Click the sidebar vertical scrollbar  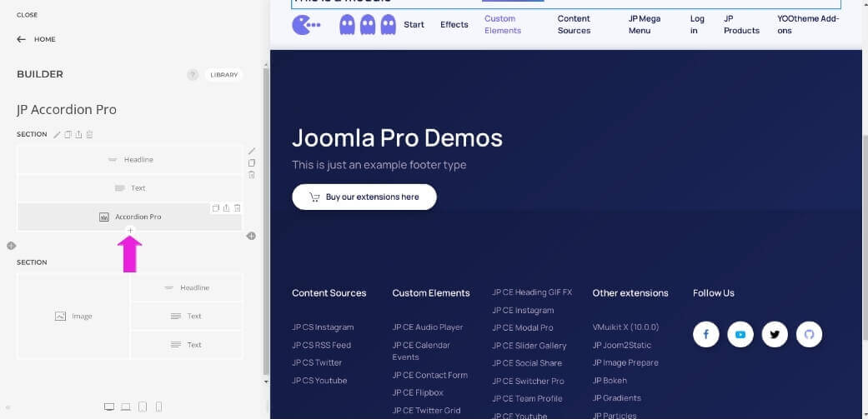[266, 221]
